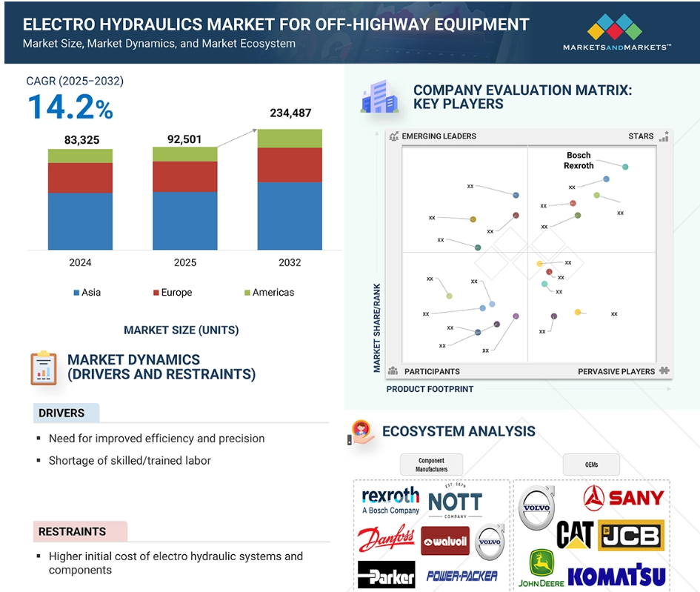Click the Ecosystem Analysis hand-and-person icon
This screenshot has height=592, width=700.
[361, 432]
